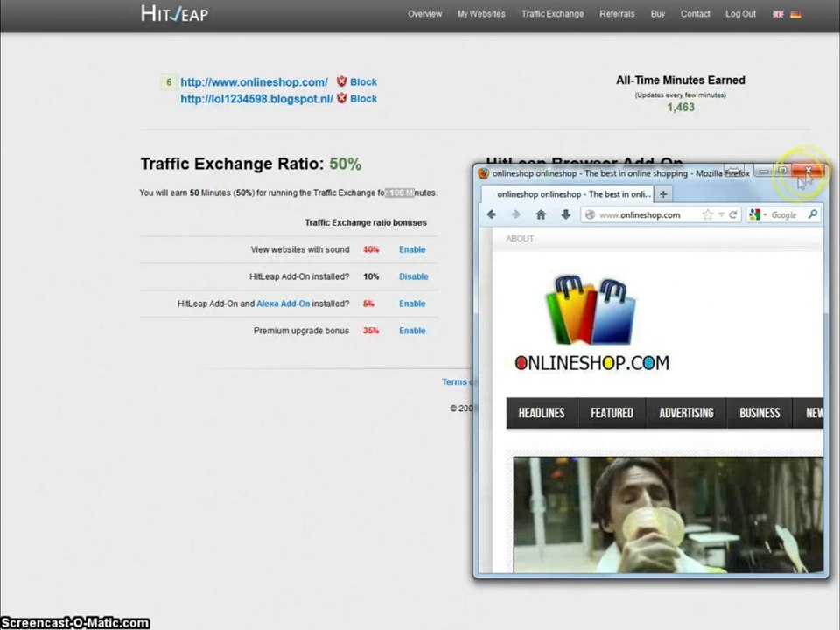This screenshot has width=840, height=630.
Task: Click the 50% traffic exchange ratio value
Action: coord(345,164)
